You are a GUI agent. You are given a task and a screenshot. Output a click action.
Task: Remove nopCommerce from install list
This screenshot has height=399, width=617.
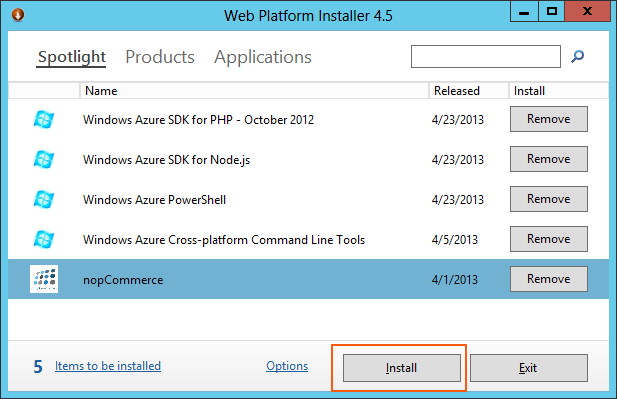pyautogui.click(x=549, y=279)
